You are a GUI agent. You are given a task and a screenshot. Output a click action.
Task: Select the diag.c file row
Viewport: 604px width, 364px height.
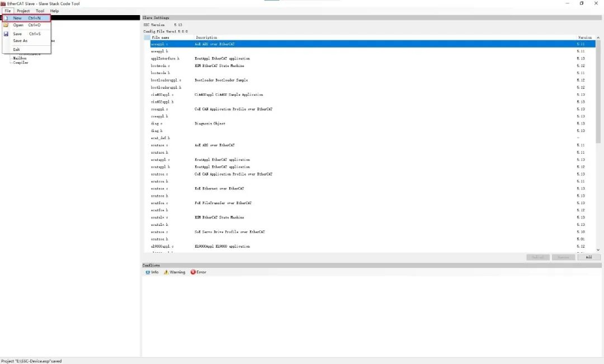click(x=372, y=124)
